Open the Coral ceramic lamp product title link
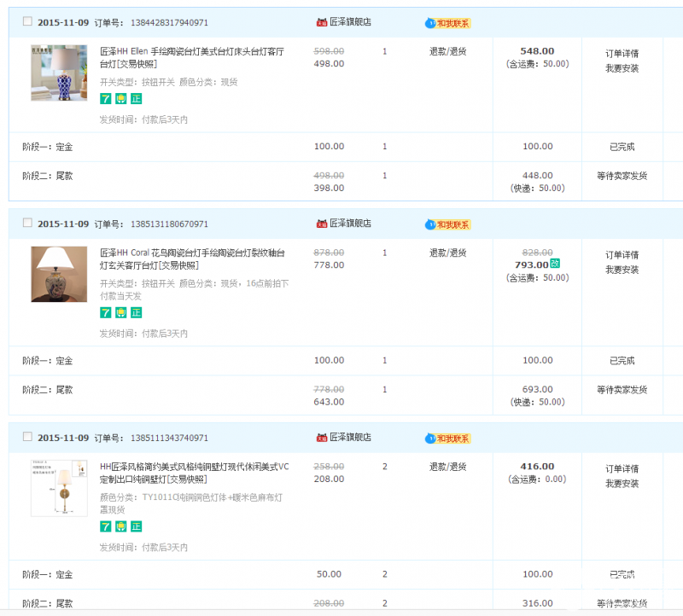 192,259
